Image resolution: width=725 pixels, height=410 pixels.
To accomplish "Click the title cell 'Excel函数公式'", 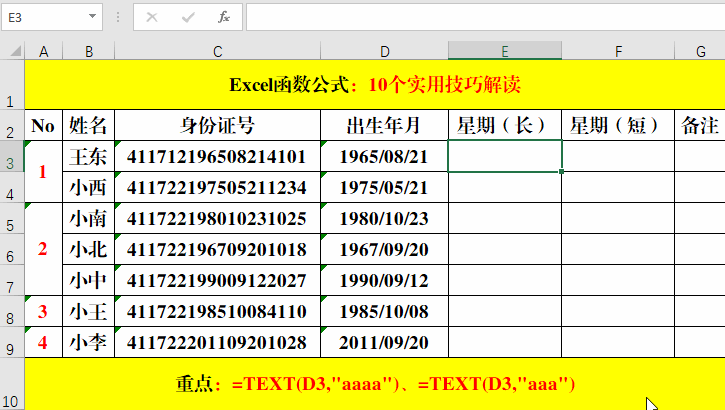I will 375,85.
